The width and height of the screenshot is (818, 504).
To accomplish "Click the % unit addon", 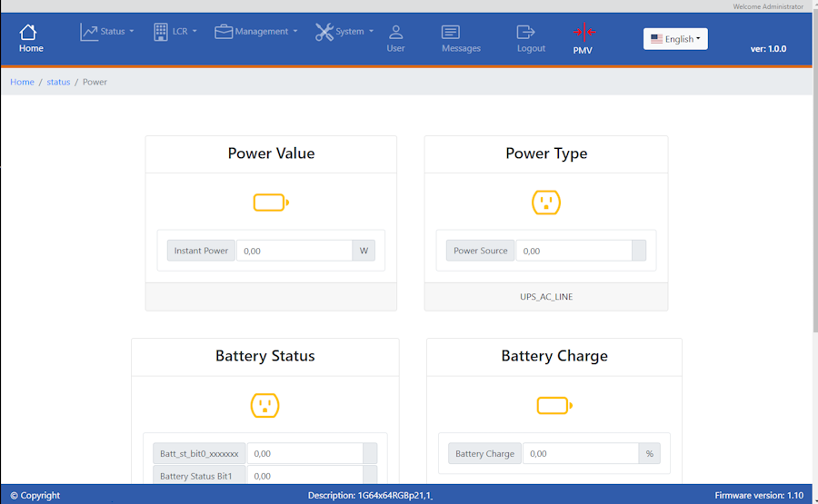I will tap(650, 453).
